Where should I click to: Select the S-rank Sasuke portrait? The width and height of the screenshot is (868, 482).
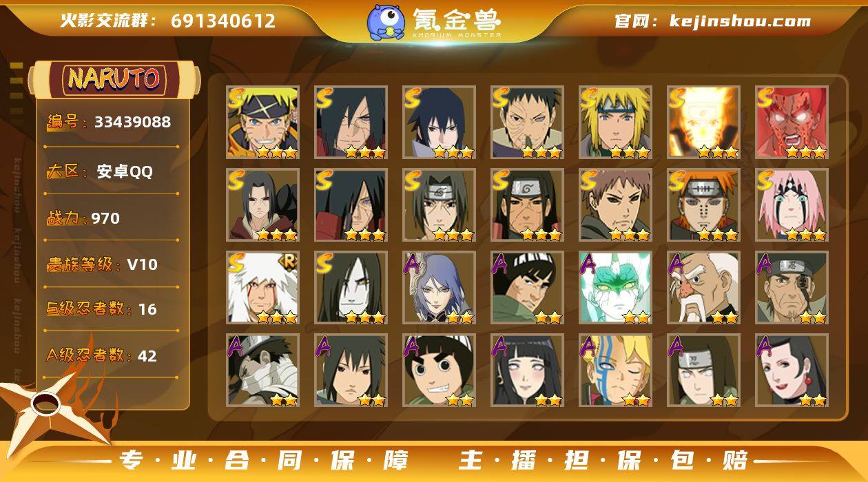pyautogui.click(x=439, y=123)
